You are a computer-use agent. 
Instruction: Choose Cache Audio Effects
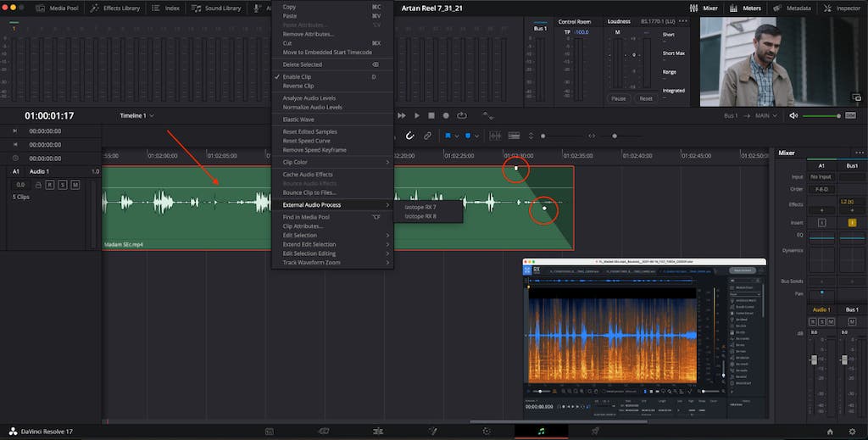click(x=308, y=175)
